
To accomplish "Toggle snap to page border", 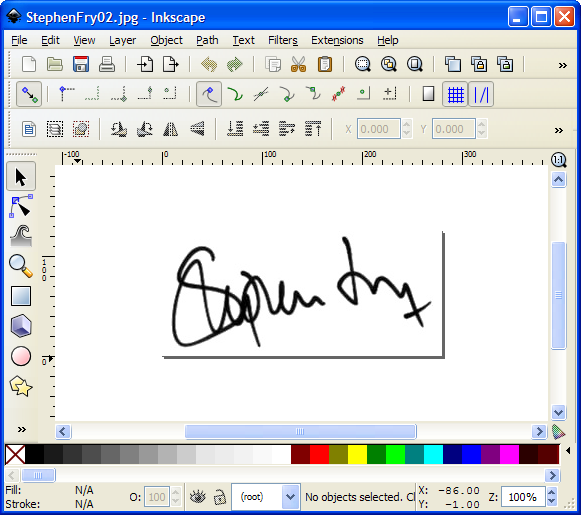I will click(428, 94).
